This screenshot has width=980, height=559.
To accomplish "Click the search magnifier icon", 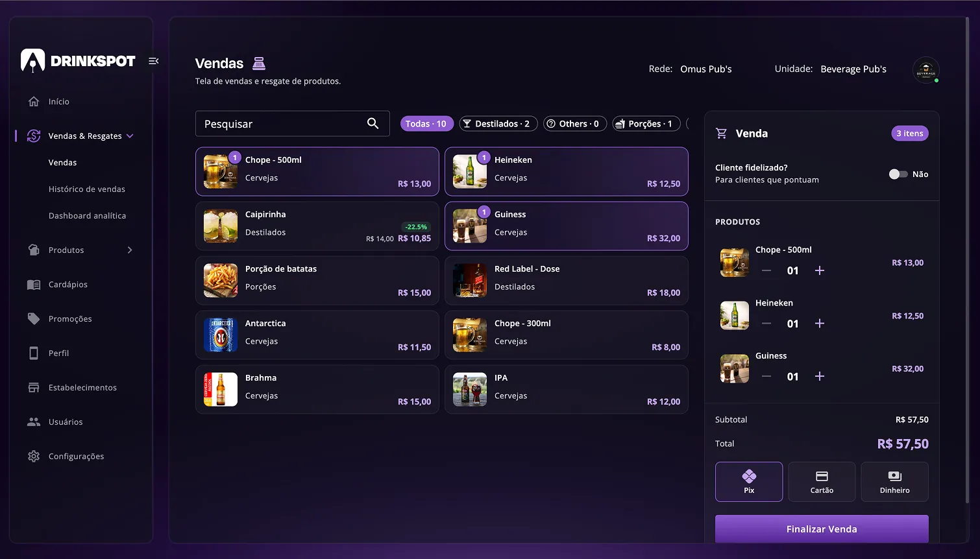I will pyautogui.click(x=373, y=123).
